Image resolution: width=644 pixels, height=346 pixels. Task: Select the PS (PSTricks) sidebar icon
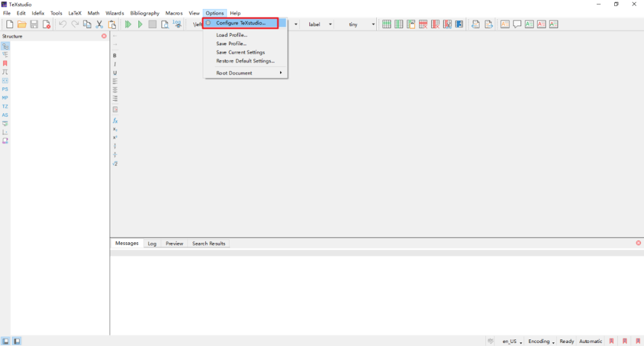[x=5, y=89]
